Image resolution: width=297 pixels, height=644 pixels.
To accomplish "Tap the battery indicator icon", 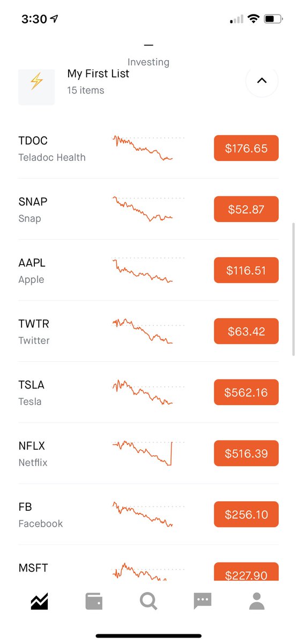I will click(x=274, y=19).
